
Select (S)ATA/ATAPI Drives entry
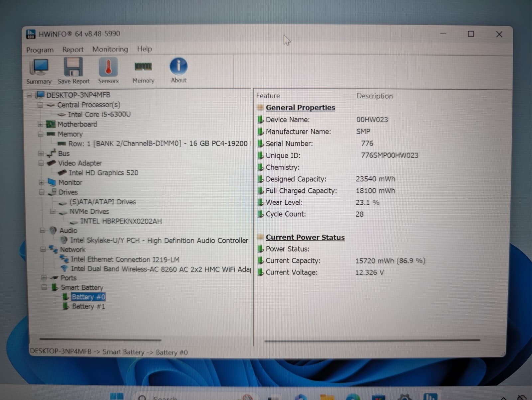[x=103, y=202]
